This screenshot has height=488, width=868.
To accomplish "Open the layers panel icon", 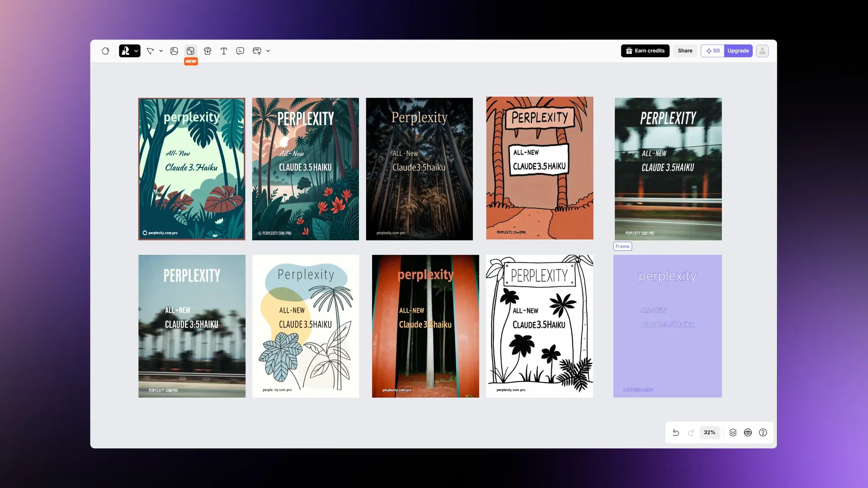I will (733, 433).
